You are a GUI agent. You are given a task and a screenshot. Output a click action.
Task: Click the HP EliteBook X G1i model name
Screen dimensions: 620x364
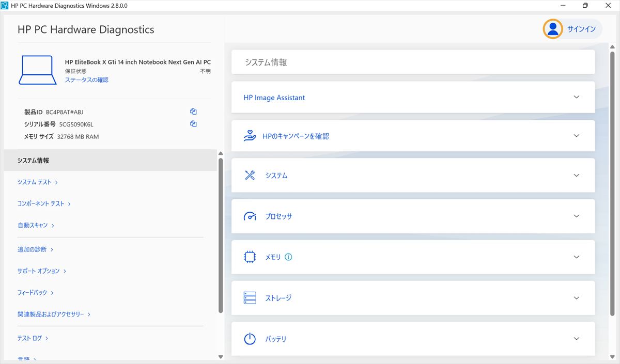point(138,62)
